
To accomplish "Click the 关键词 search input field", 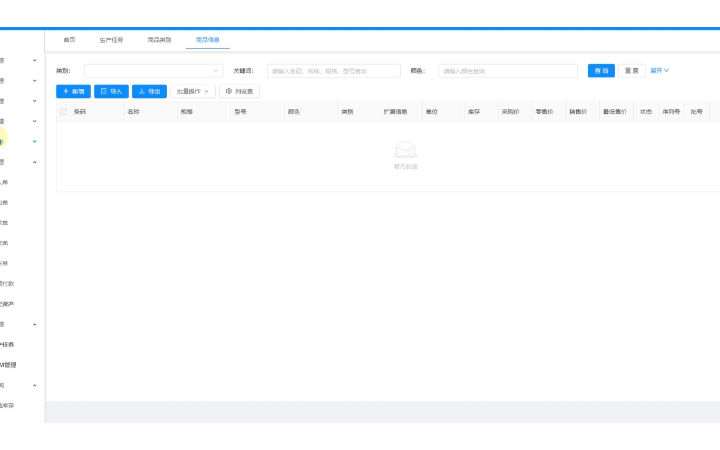I will coord(334,71).
